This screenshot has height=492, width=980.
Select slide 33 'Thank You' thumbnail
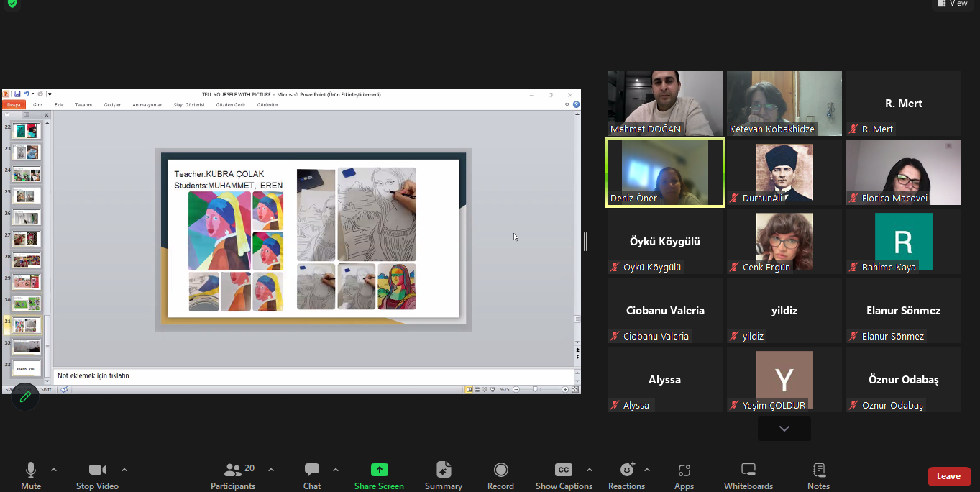click(27, 369)
